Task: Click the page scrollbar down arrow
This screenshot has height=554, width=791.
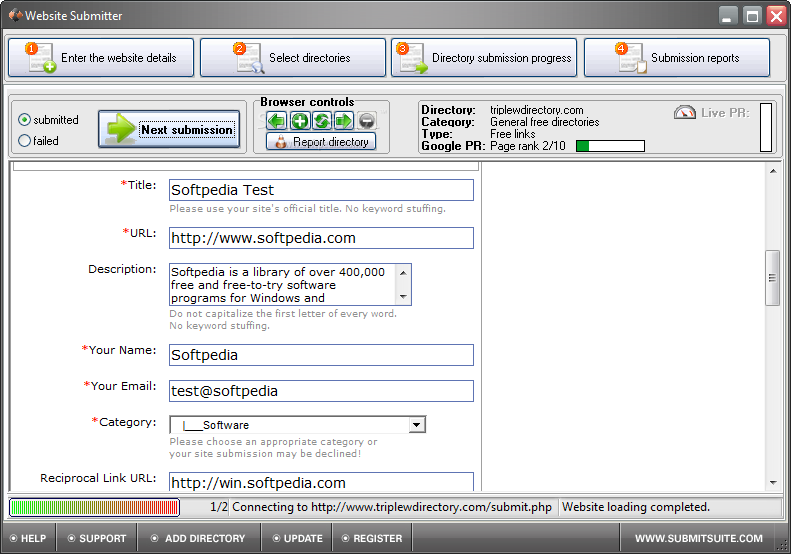Action: 773,483
